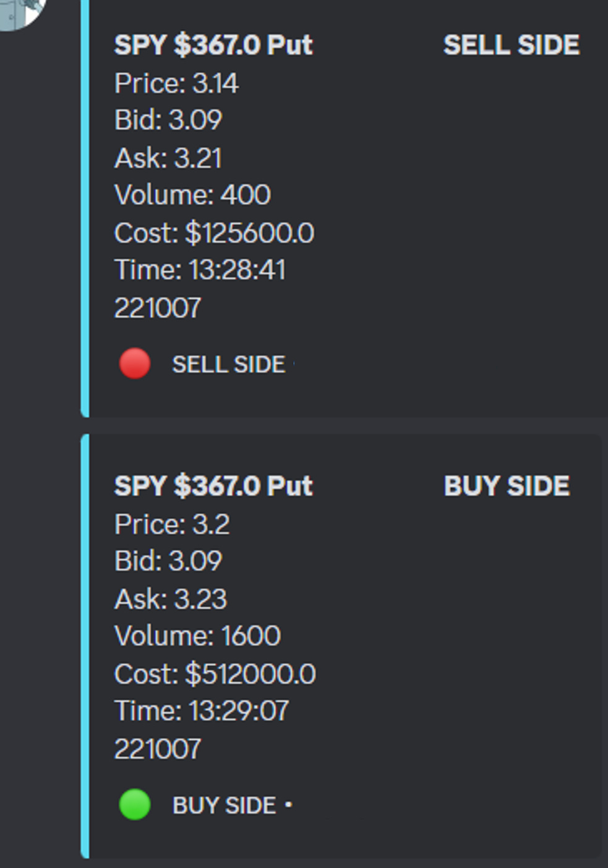Click the BUY SIDE footer text
Screen dimensions: 608x868
[224, 805]
